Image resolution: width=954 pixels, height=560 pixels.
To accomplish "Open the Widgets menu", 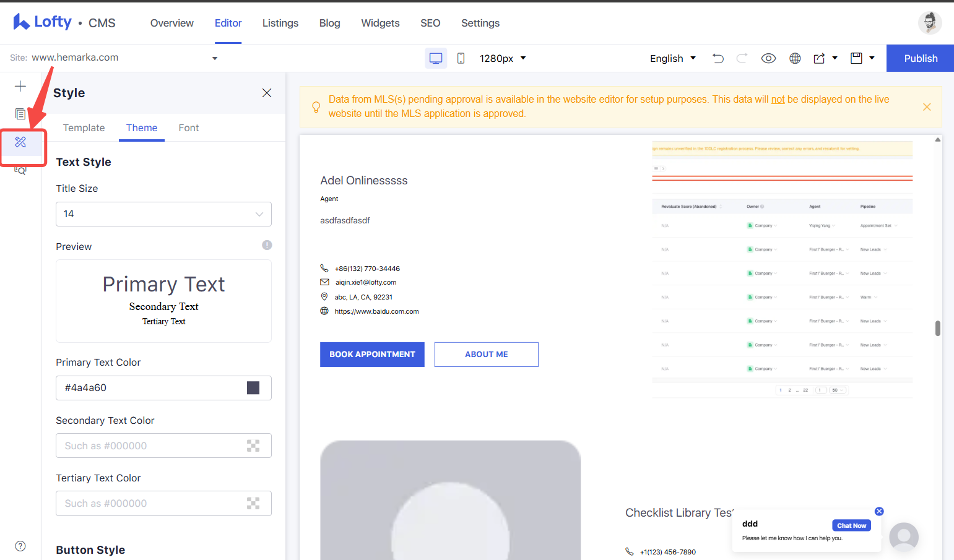I will click(x=381, y=23).
